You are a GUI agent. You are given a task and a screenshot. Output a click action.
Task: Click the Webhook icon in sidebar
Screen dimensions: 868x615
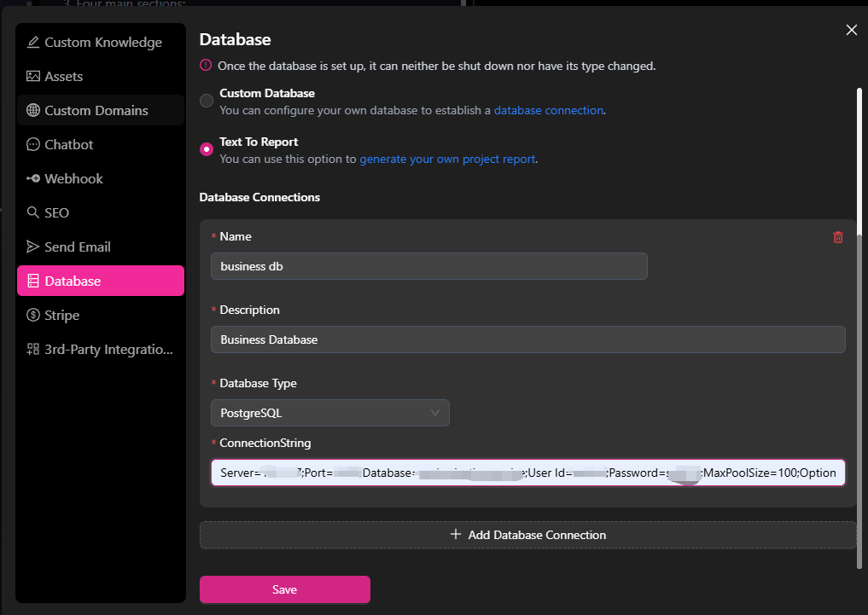click(33, 178)
